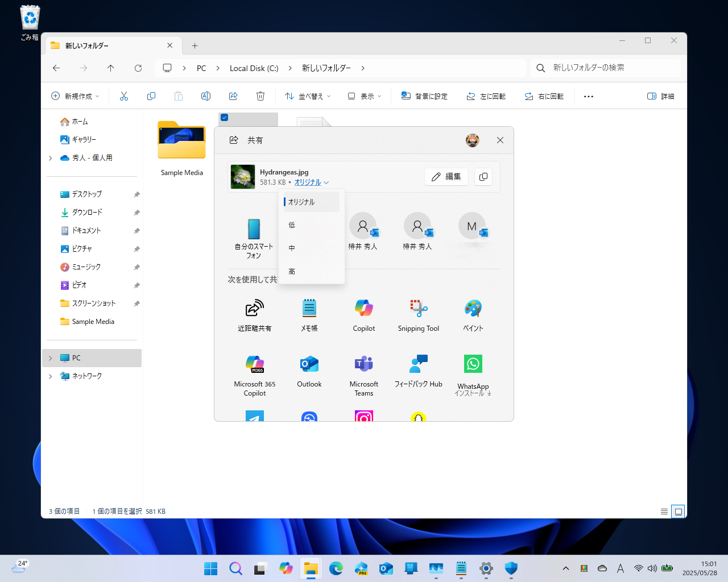Navigate to Local Disk (C:) breadcrumb
728x582 pixels.
[x=254, y=68]
